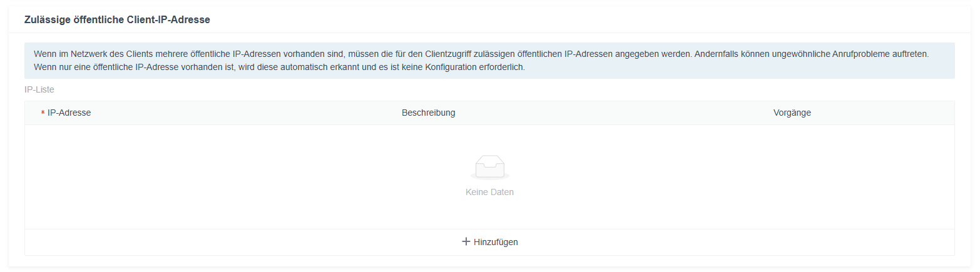Viewport: 980px width, 272px height.
Task: Select the Beschreibung column header
Action: click(x=429, y=113)
